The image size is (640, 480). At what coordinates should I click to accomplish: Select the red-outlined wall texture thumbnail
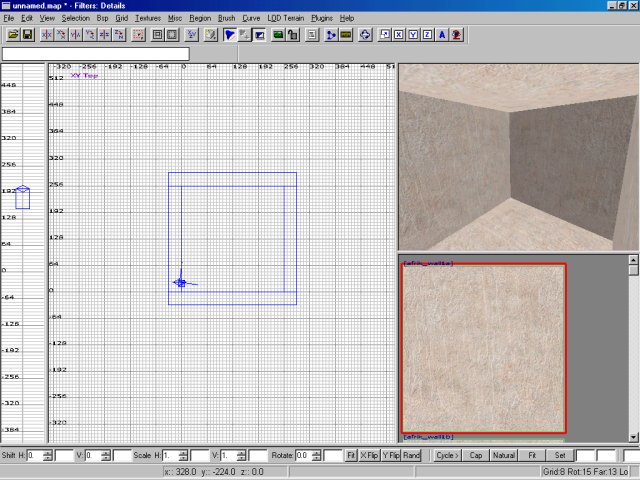(484, 348)
